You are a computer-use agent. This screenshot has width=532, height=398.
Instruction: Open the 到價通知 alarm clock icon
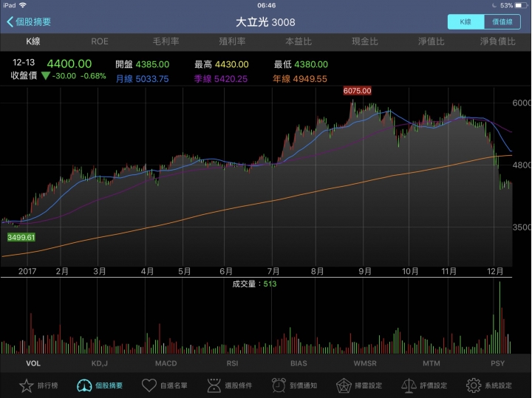tap(279, 385)
